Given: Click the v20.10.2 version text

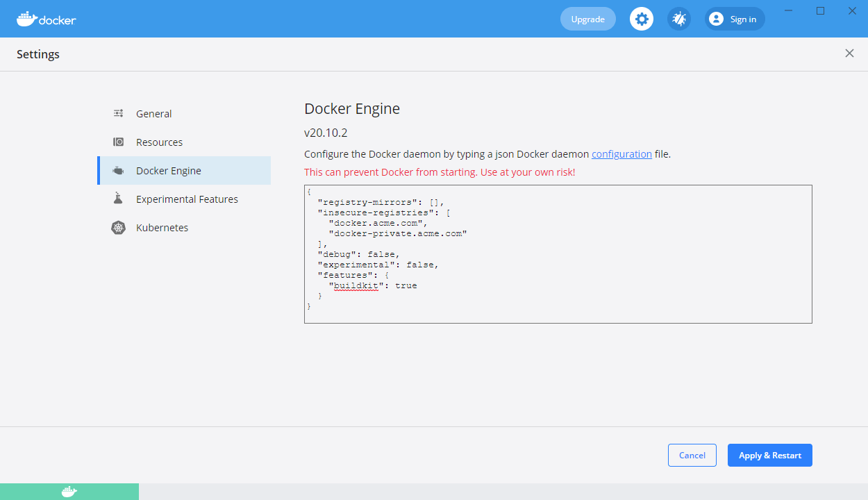Looking at the screenshot, I should click(x=326, y=133).
